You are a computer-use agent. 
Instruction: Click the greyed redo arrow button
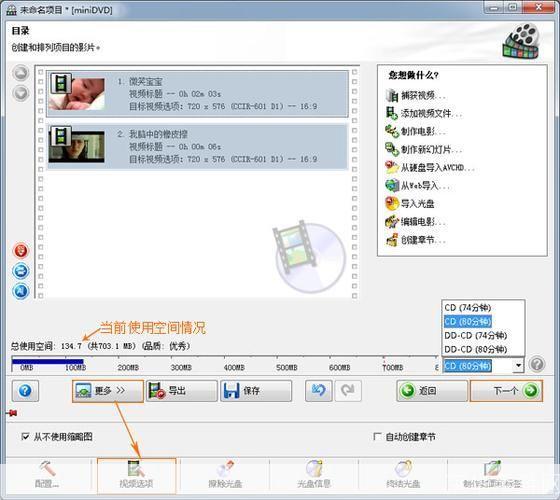348,391
